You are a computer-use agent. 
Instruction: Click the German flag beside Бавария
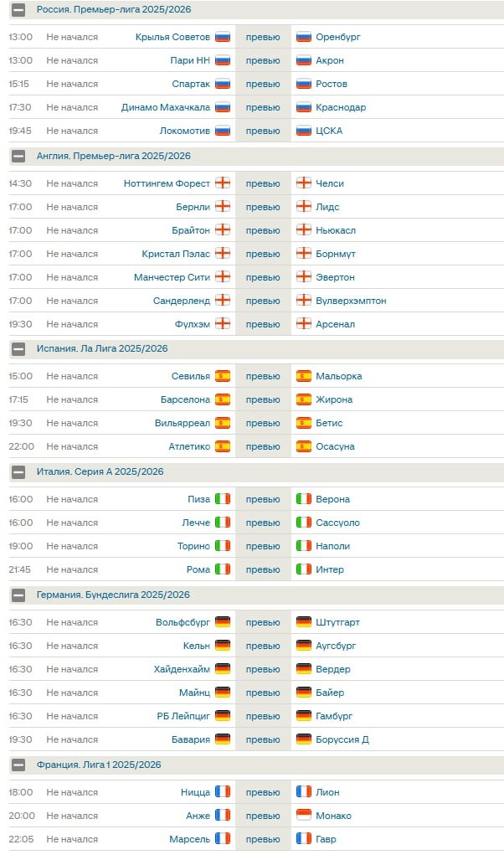(223, 739)
